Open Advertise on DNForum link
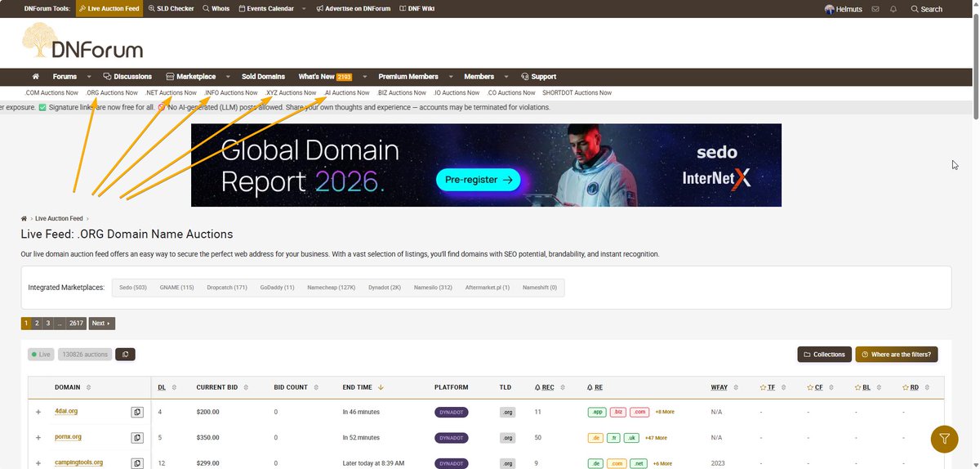 point(352,9)
